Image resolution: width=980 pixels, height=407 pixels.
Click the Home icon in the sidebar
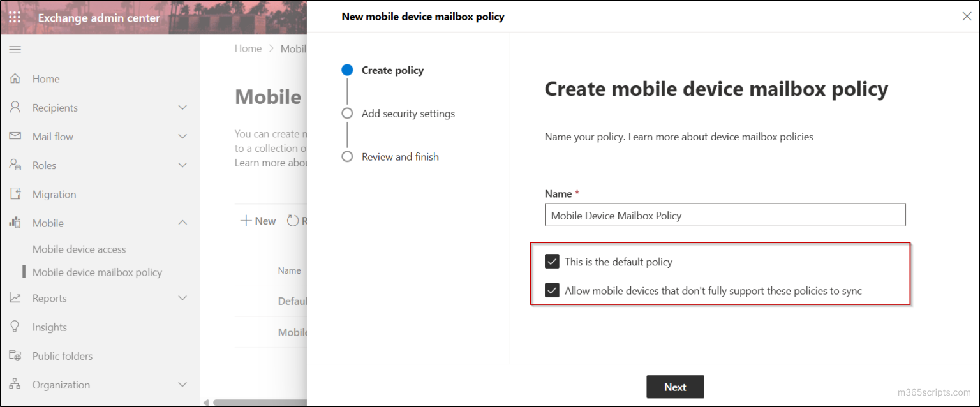[15, 78]
